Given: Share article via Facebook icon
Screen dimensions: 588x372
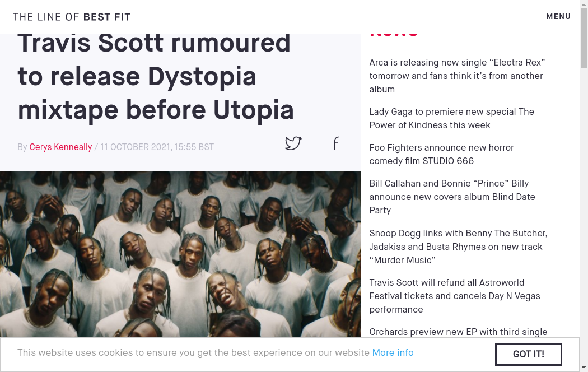Looking at the screenshot, I should [337, 143].
